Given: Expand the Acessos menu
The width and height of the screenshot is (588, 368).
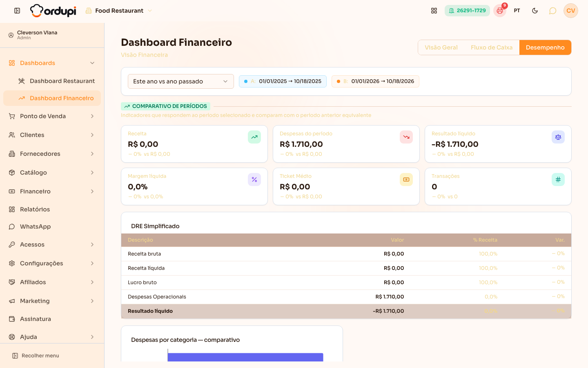Looking at the screenshot, I should pos(52,245).
